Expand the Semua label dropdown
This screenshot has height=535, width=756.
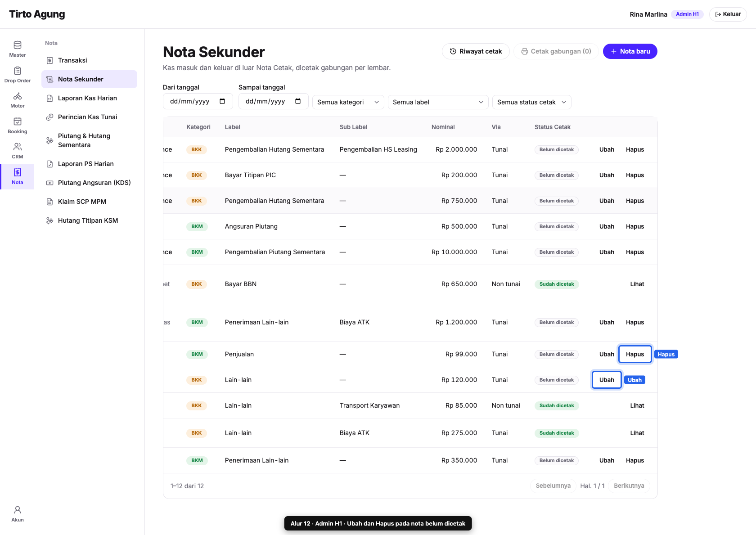pos(438,102)
